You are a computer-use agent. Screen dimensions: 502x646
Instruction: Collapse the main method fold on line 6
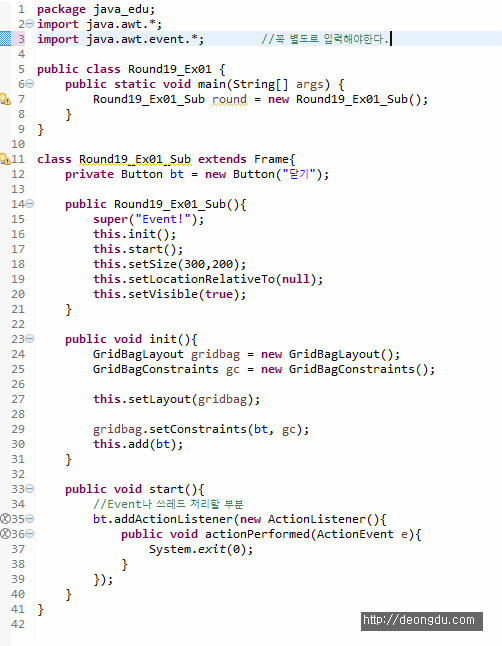(30, 84)
